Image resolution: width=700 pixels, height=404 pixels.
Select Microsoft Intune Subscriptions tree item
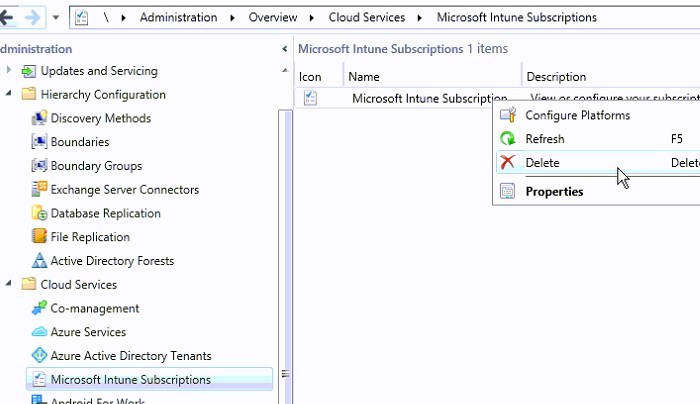(x=149, y=379)
